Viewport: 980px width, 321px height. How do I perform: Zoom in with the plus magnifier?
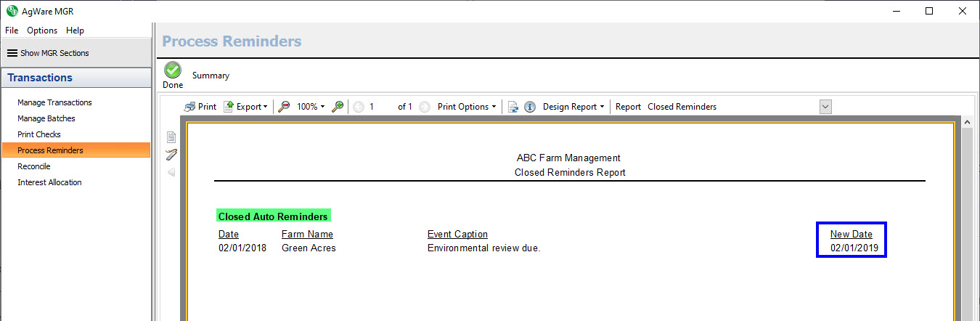click(x=338, y=107)
